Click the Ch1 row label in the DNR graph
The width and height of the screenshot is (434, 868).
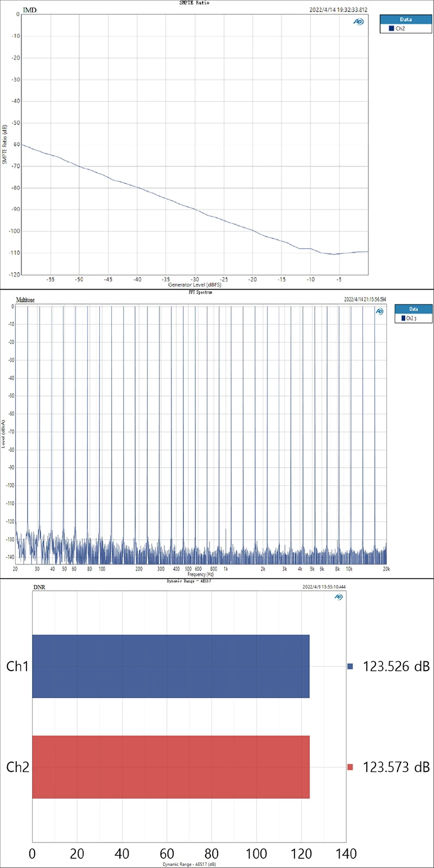17,666
